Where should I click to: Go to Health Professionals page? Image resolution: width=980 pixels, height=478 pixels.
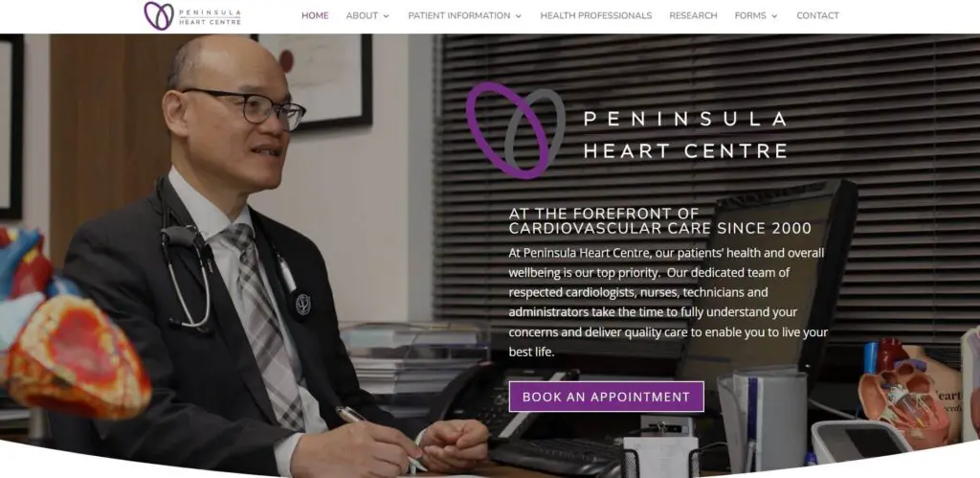(595, 15)
